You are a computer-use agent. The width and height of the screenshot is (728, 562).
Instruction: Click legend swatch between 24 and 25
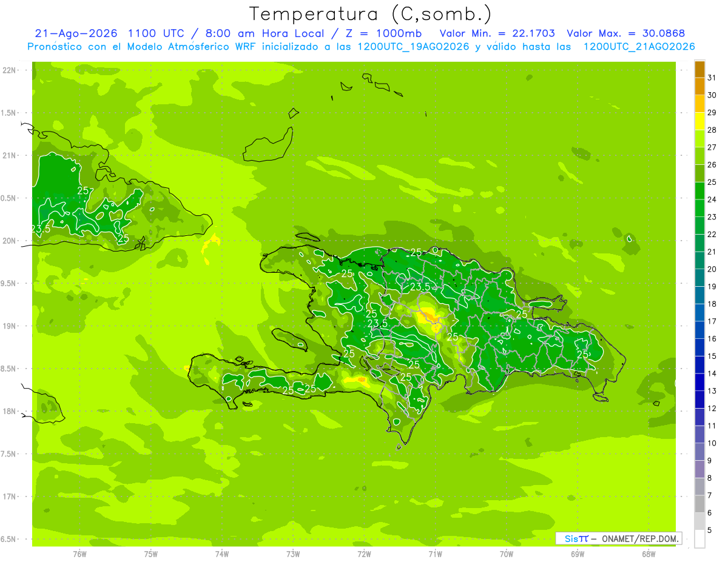(699, 191)
